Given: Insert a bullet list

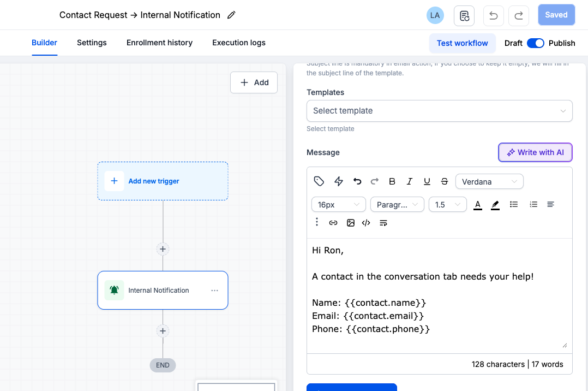Looking at the screenshot, I should click(514, 204).
